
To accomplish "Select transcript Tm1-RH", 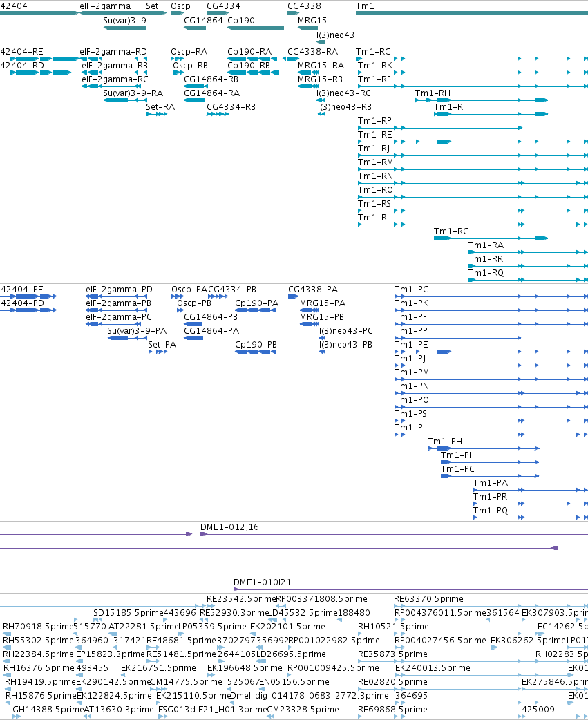I will click(433, 93).
